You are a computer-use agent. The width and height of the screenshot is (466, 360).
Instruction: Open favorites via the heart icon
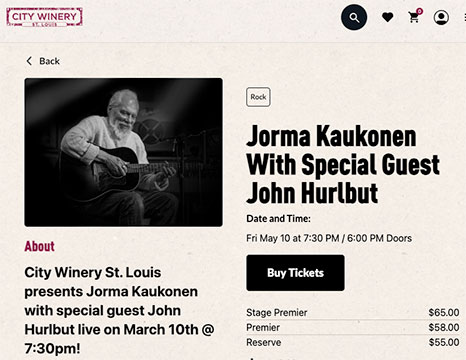click(387, 17)
